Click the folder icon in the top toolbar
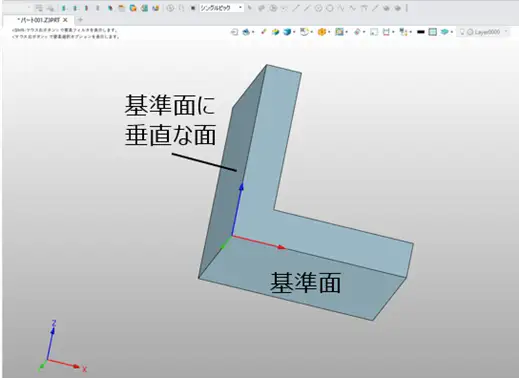Image resolution: width=519 pixels, height=378 pixels. pyautogui.click(x=122, y=8)
